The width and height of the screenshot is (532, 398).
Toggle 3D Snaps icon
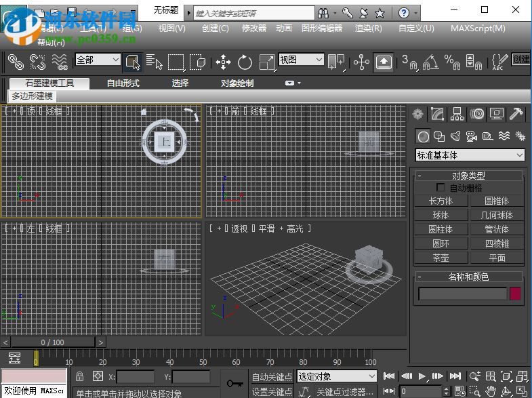point(409,62)
